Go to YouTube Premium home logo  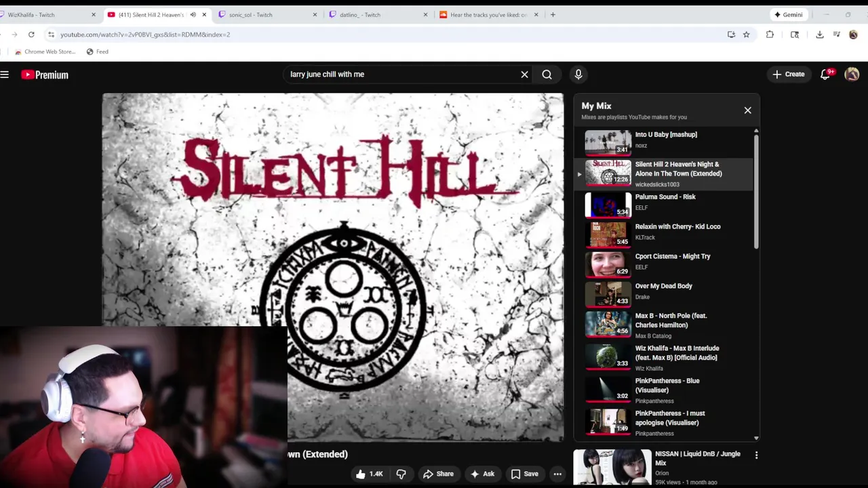click(x=45, y=75)
